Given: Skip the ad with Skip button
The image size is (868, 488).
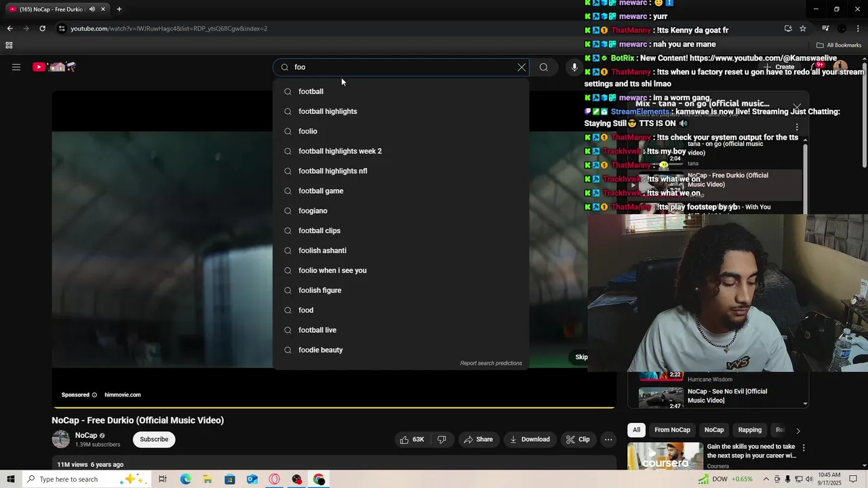Looking at the screenshot, I should tap(581, 357).
